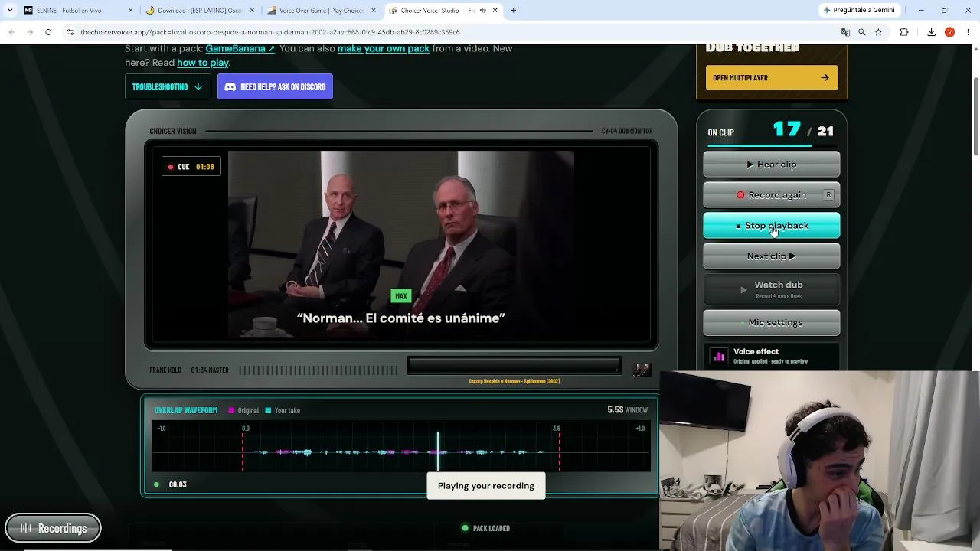Open Mic settings
Viewport: 980px width, 551px height.
(x=772, y=322)
